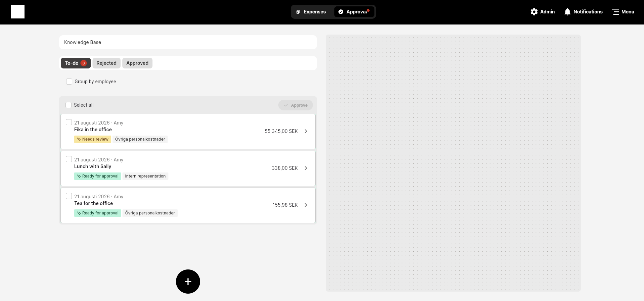
Task: Open the Lunch with Sally title
Action: point(93,166)
